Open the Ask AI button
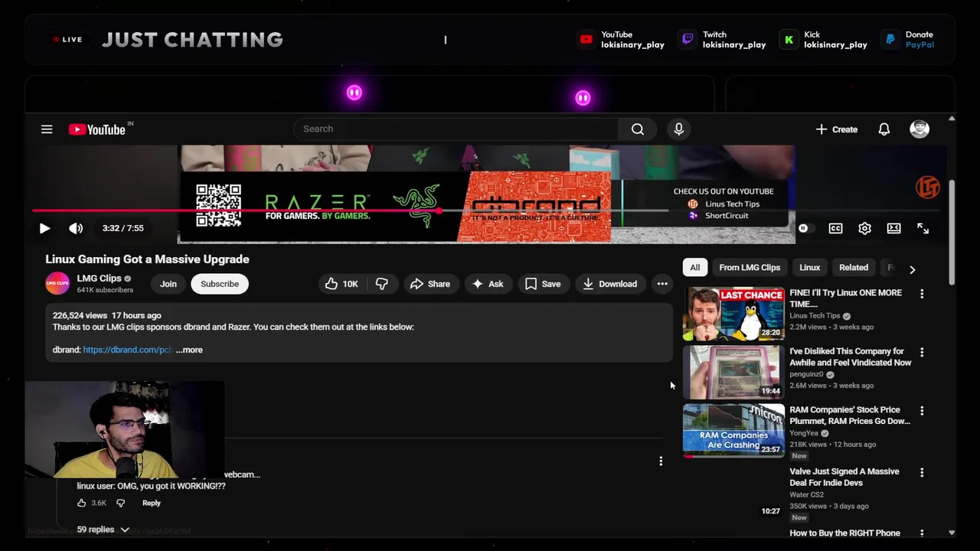The width and height of the screenshot is (980, 551). pyautogui.click(x=488, y=284)
